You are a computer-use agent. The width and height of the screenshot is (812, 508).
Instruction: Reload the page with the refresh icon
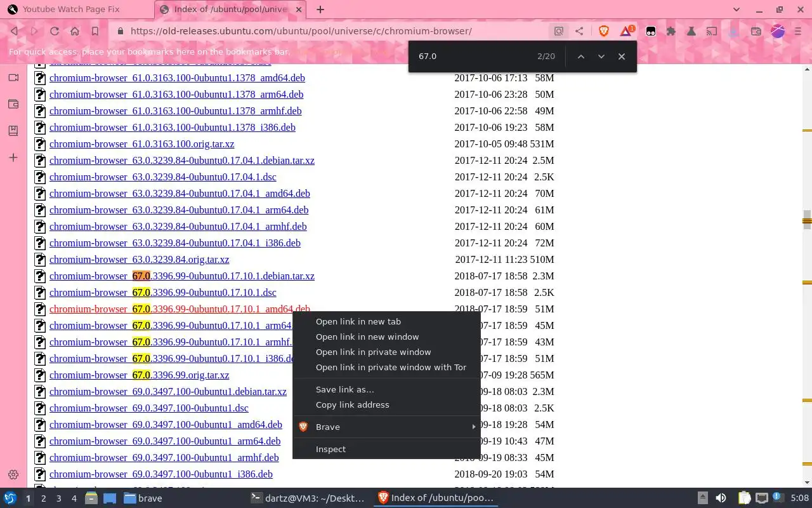coord(55,31)
